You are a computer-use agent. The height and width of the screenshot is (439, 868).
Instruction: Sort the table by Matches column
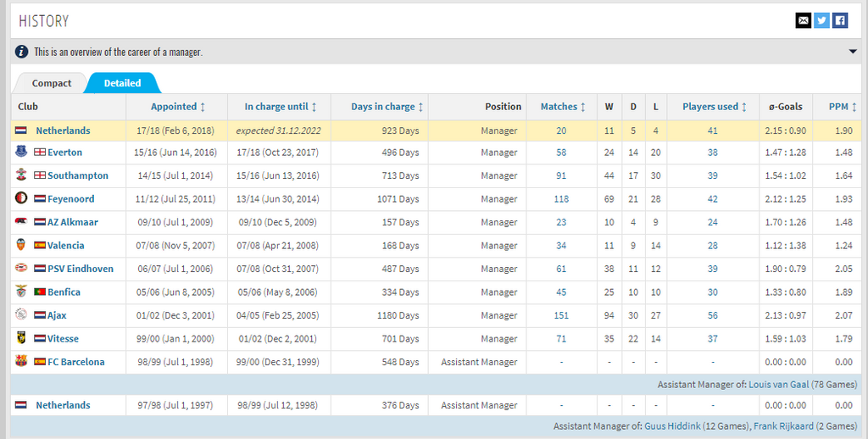(x=563, y=107)
